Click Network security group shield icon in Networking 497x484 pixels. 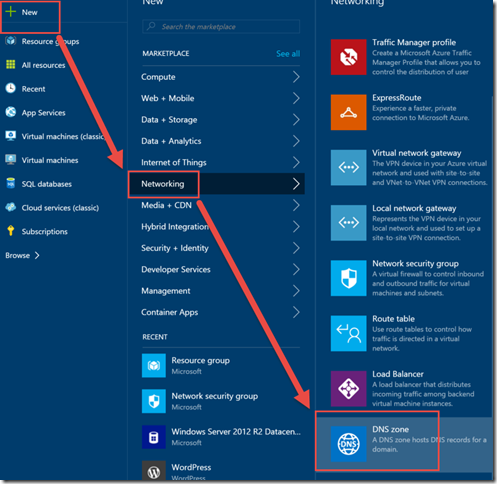coord(348,278)
